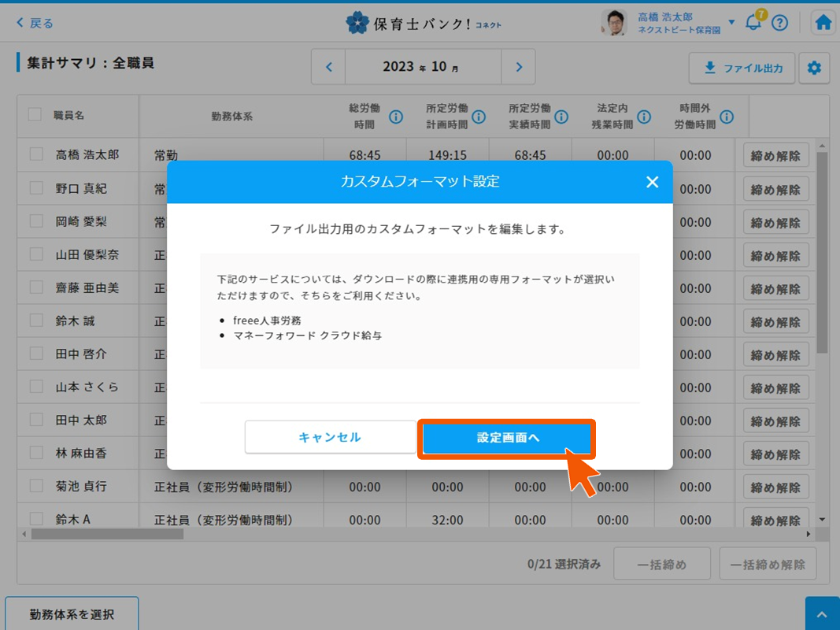Expand the bottom-right blue chevron panel
This screenshot has height=630, width=840.
pyautogui.click(x=822, y=614)
